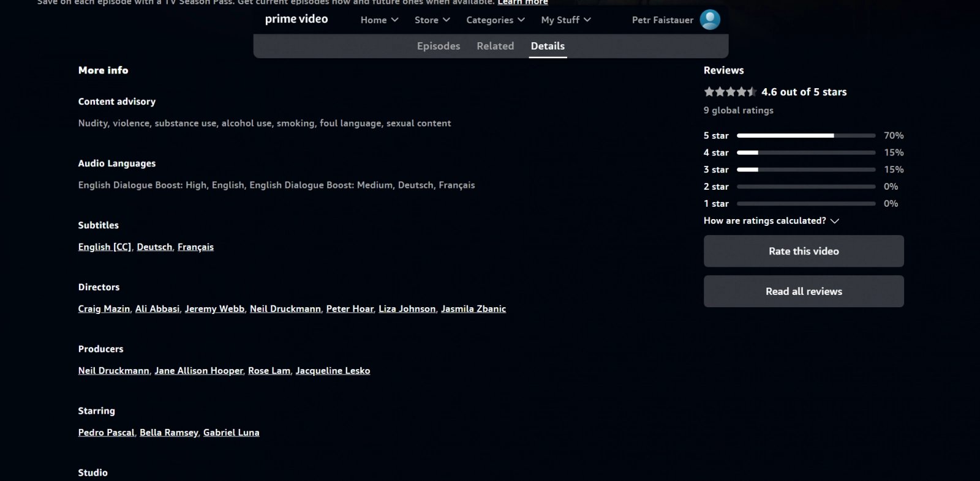Image resolution: width=980 pixels, height=481 pixels.
Task: Click the 1 star rating bar
Action: pyautogui.click(x=806, y=204)
